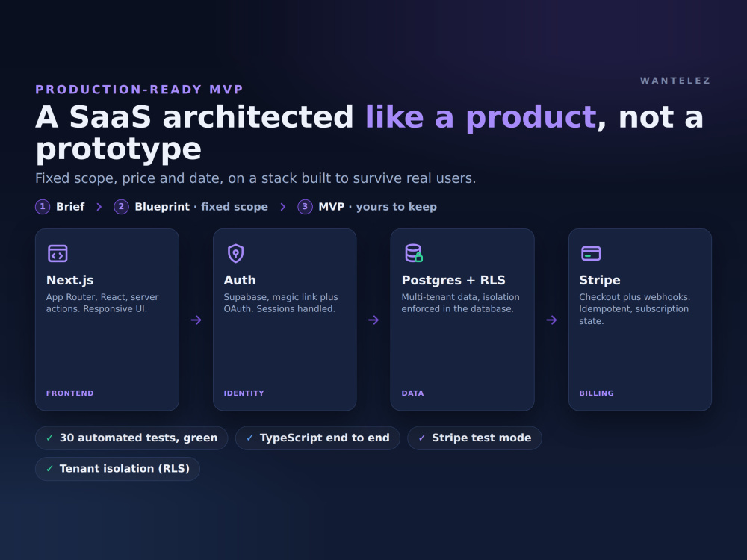Open the Blueprint · fixed scope step
The image size is (747, 560).
click(201, 207)
